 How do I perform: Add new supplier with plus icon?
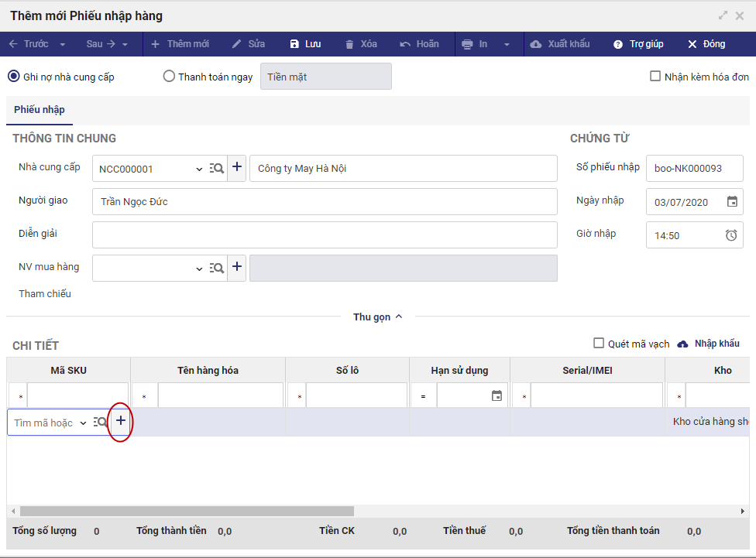click(237, 168)
